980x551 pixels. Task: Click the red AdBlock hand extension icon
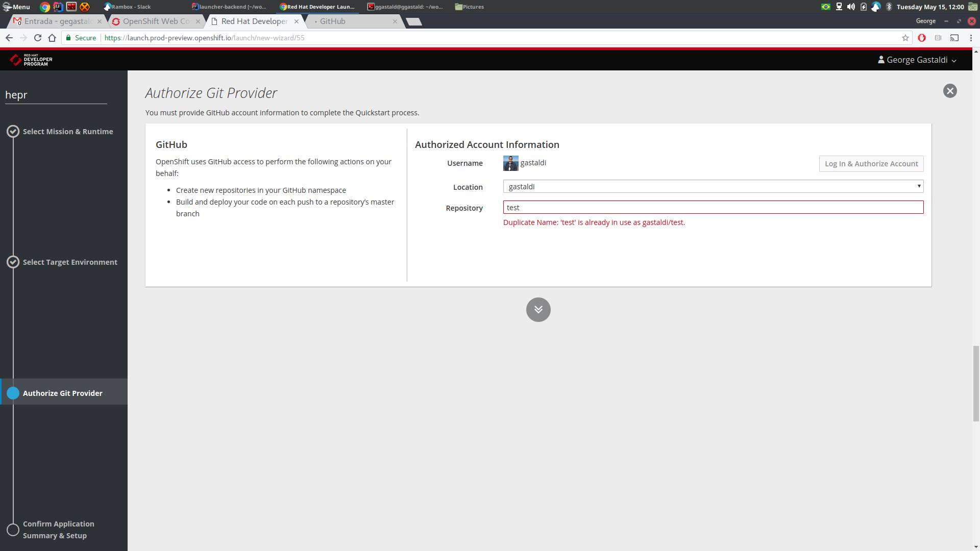point(922,38)
